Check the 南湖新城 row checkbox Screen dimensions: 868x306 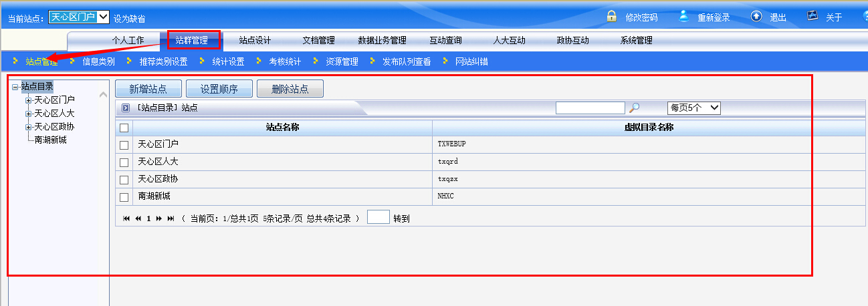124,197
